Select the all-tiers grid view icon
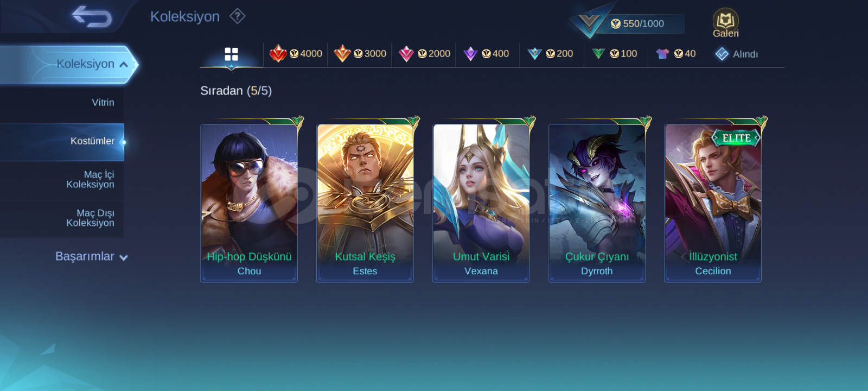Image resolution: width=868 pixels, height=391 pixels. [231, 54]
